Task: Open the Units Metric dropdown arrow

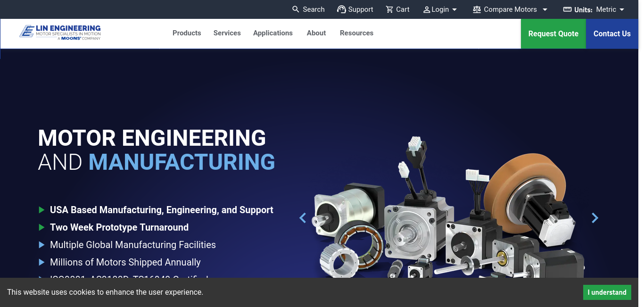Action: pos(622,9)
